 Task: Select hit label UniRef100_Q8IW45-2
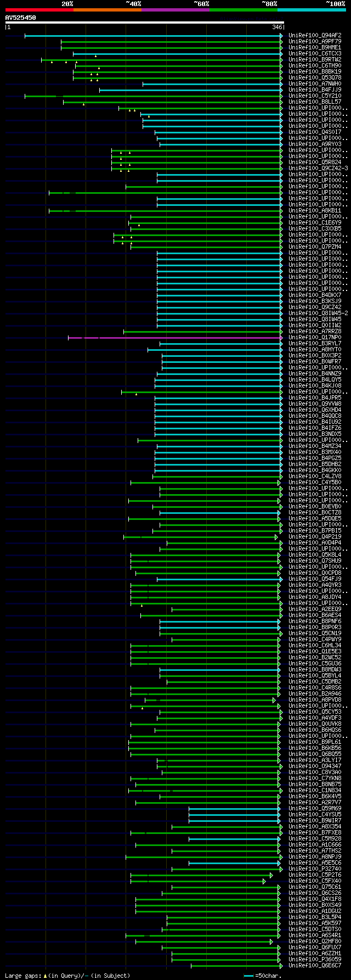tap(318, 313)
